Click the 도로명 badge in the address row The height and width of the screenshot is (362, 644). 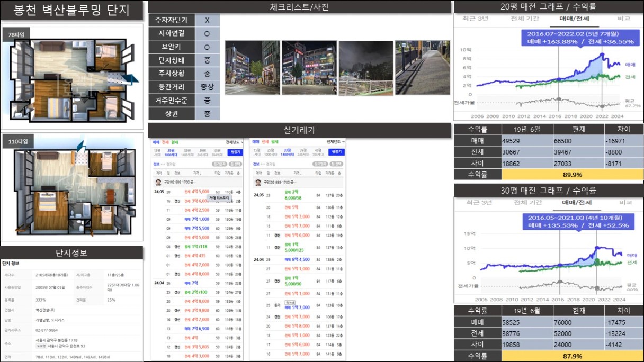41,346
